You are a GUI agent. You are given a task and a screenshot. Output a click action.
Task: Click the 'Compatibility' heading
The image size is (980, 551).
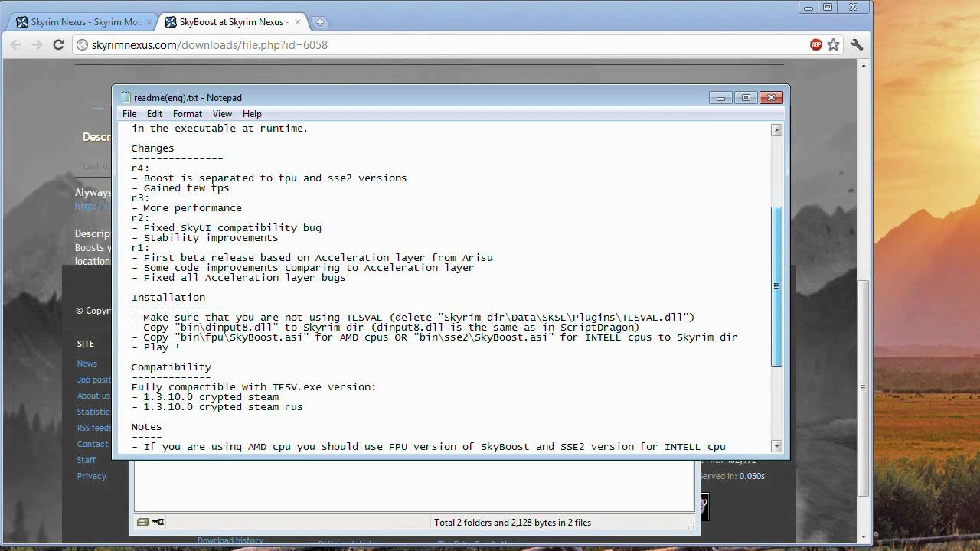171,367
